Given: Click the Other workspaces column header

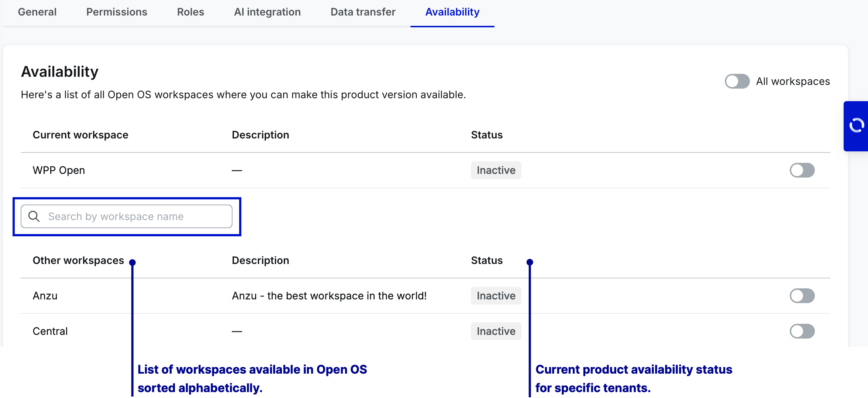Looking at the screenshot, I should click(78, 261).
